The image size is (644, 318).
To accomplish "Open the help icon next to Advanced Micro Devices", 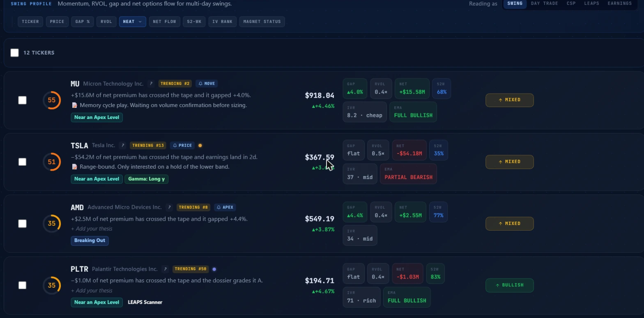I will coord(169,207).
